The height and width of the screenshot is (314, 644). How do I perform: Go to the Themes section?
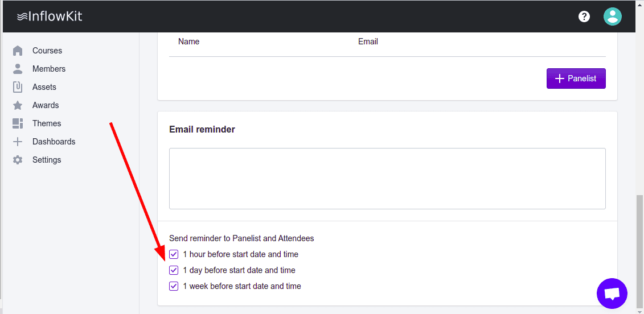(47, 123)
